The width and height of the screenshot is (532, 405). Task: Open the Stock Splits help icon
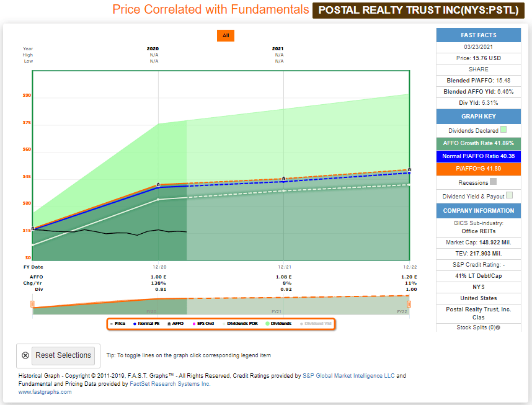498,327
